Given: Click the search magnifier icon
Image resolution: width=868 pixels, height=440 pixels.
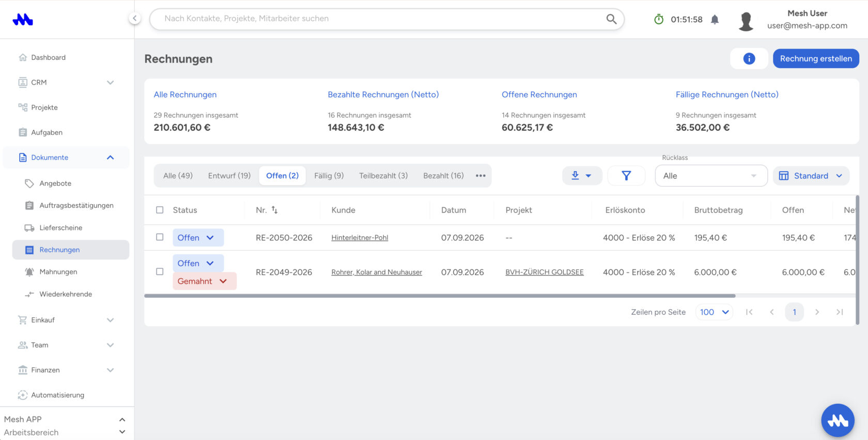Looking at the screenshot, I should coord(611,19).
